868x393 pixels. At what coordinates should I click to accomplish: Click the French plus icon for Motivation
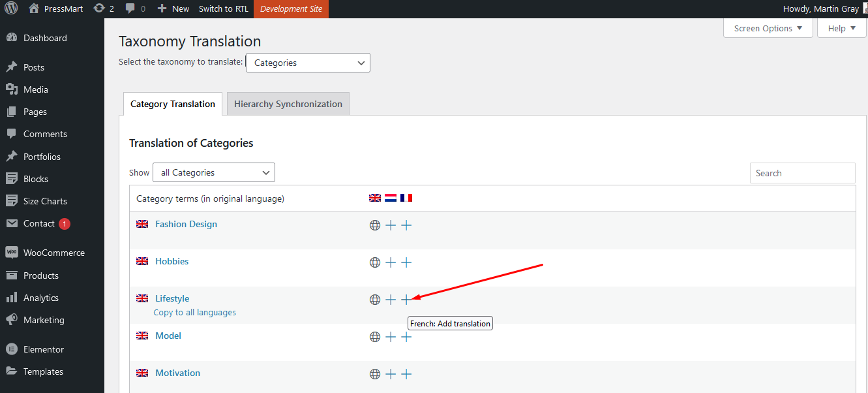[406, 374]
